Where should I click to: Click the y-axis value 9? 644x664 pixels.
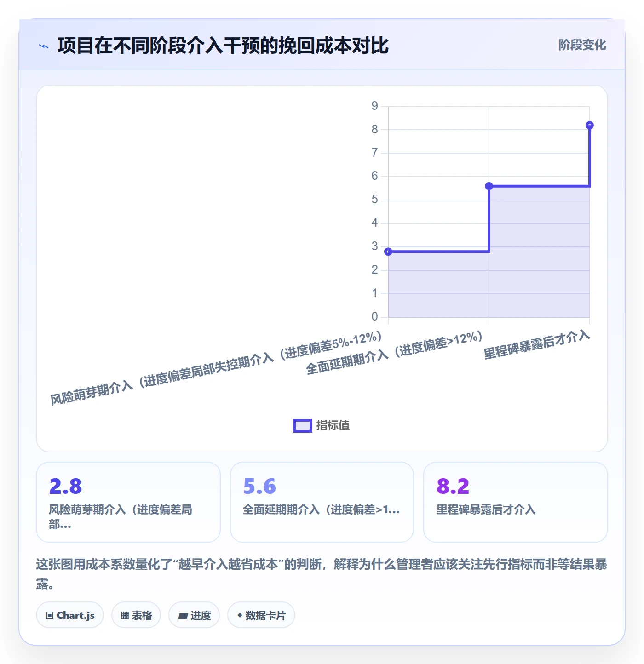pyautogui.click(x=375, y=106)
